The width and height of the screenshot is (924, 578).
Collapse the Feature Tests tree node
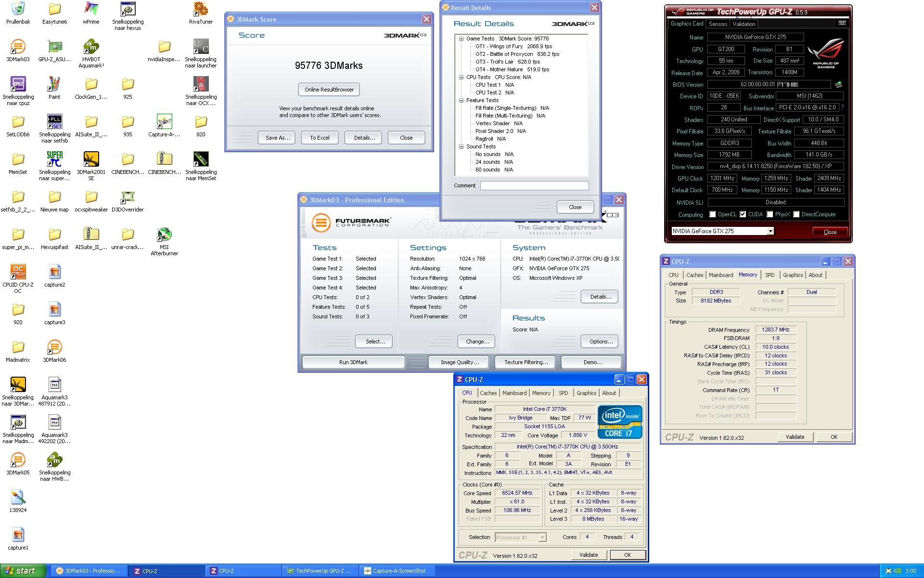pyautogui.click(x=461, y=100)
